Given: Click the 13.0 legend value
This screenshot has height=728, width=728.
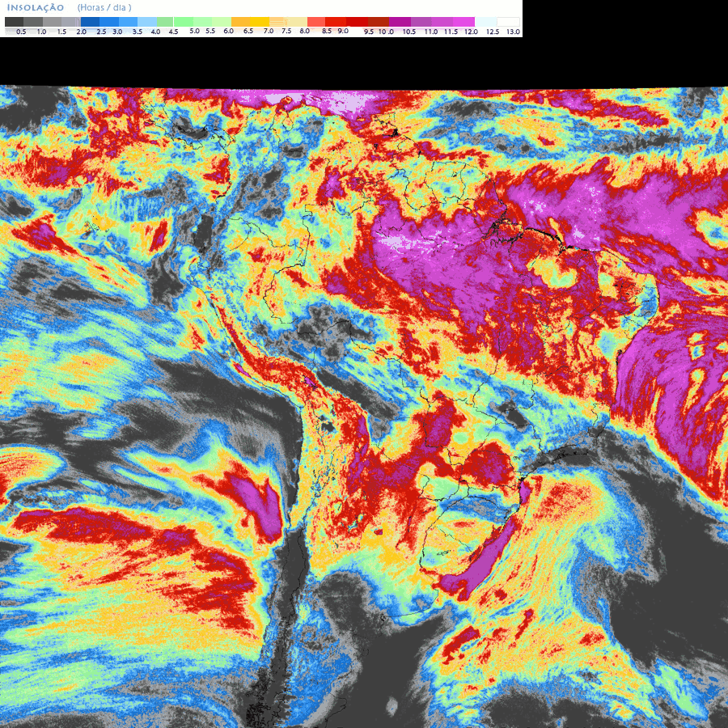Looking at the screenshot, I should 513,32.
